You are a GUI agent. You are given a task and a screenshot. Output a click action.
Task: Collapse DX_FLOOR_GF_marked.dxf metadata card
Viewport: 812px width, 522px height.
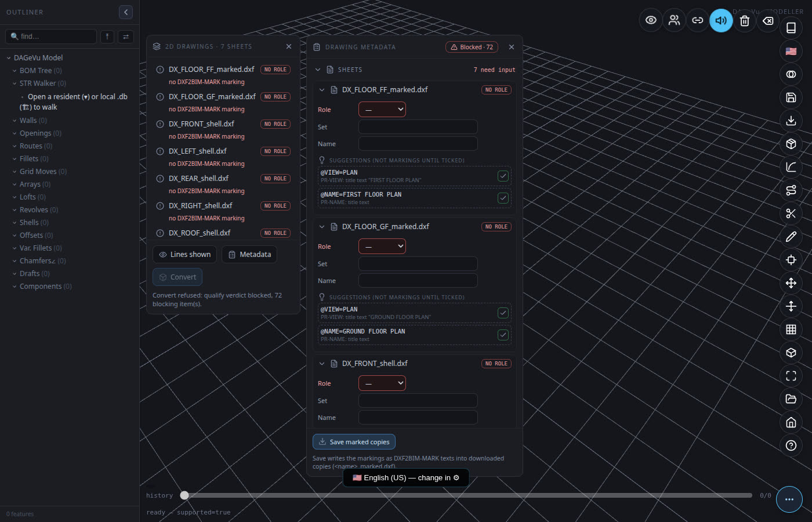pos(322,227)
